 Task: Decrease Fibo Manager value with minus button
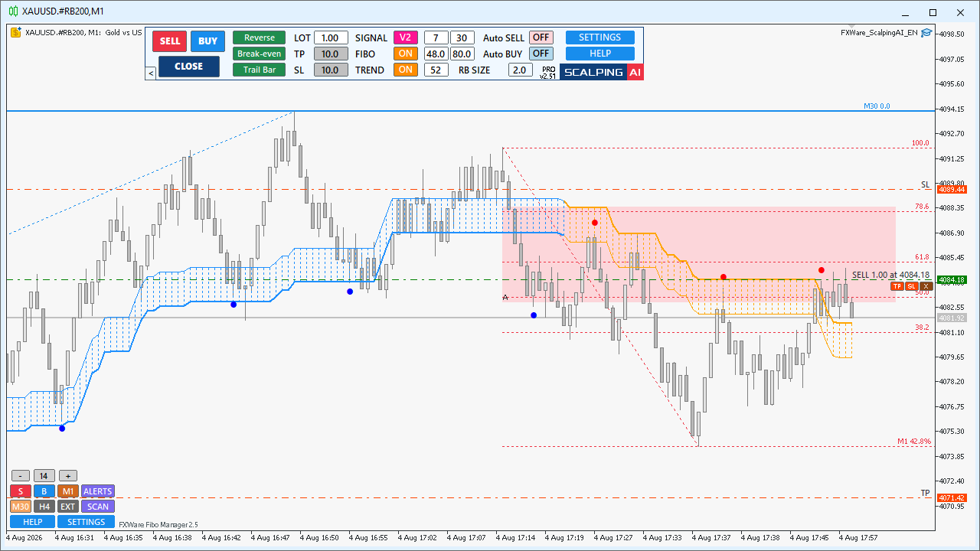click(x=19, y=476)
